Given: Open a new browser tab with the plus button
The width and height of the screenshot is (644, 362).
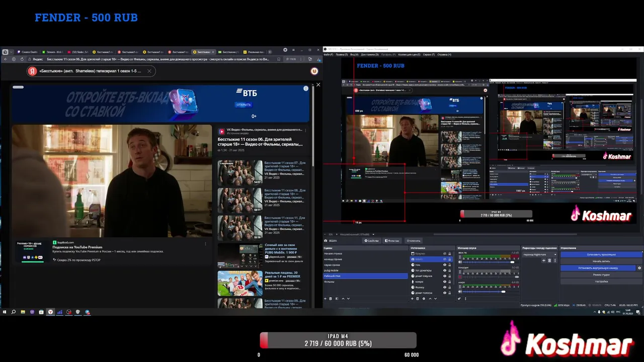Looking at the screenshot, I should [x=270, y=52].
